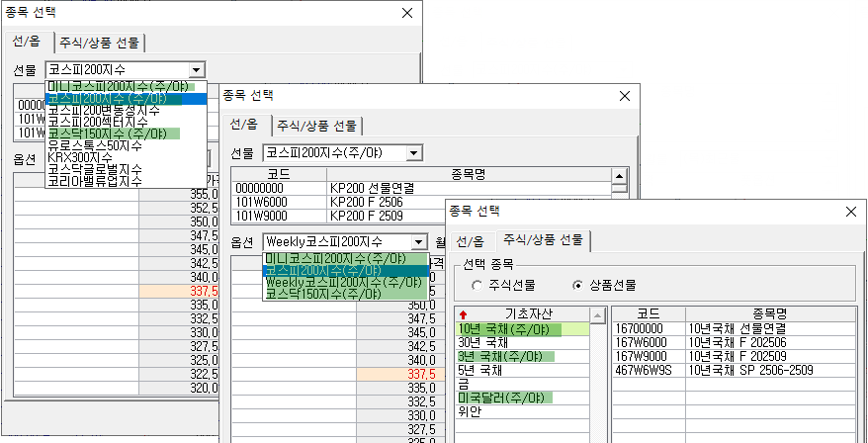Open the 선/옵 tab in the front dialog
The width and height of the screenshot is (868, 443).
coord(471,241)
